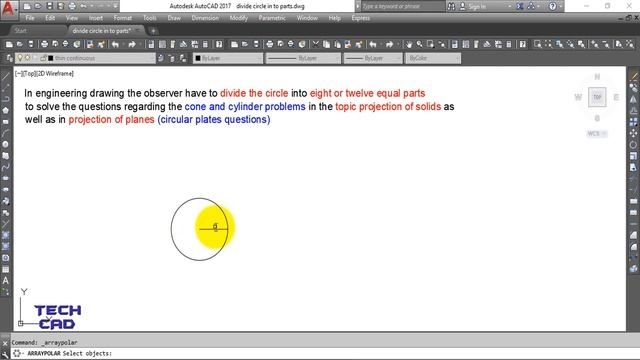
Task: Open the ByColor plot style dropdown
Action: [433, 58]
